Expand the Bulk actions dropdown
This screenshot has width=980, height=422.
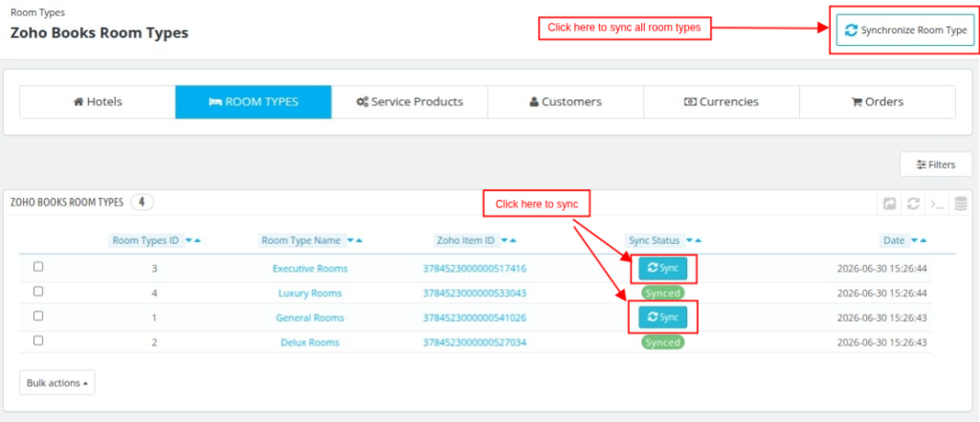point(56,383)
